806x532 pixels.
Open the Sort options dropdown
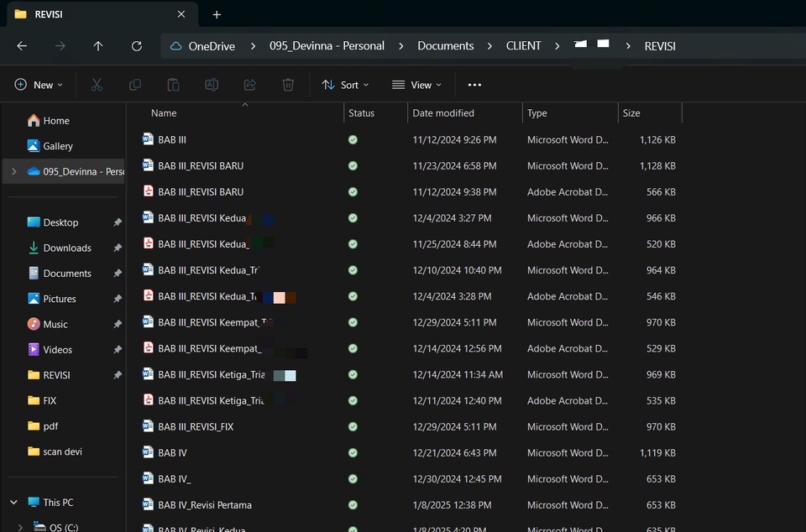coord(346,85)
